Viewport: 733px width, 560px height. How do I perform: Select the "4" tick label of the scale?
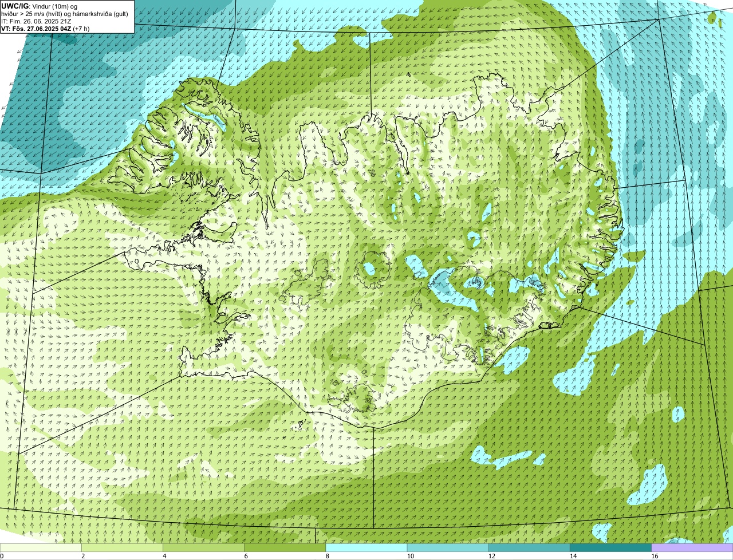(164, 556)
